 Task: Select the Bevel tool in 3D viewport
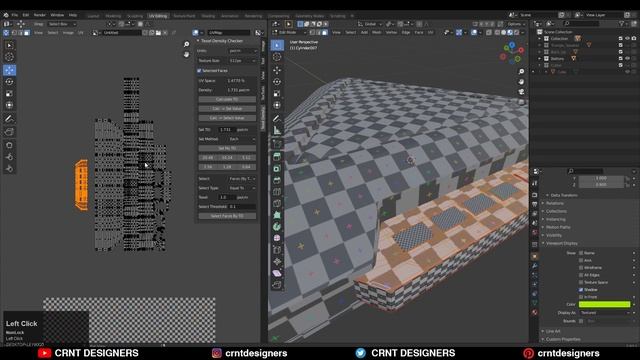tap(277, 180)
